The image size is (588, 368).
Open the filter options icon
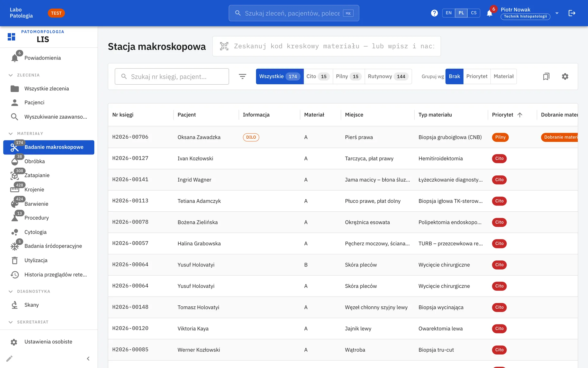click(x=243, y=76)
